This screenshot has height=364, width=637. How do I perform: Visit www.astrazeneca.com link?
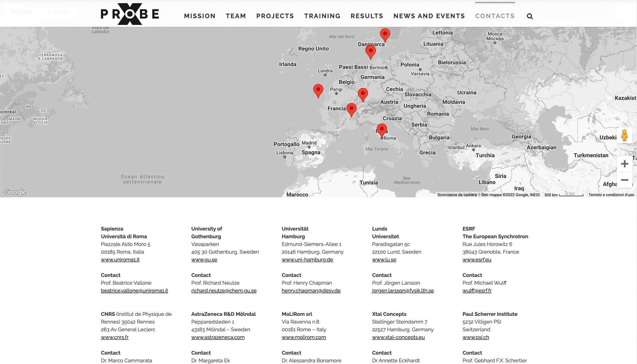[x=218, y=337]
